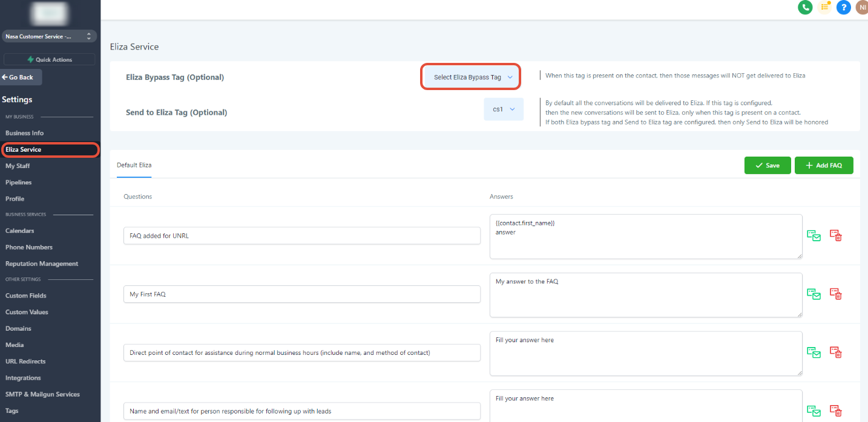868x422 pixels.
Task: Delete the 'Name and email/text' FAQ row
Action: tap(836, 411)
